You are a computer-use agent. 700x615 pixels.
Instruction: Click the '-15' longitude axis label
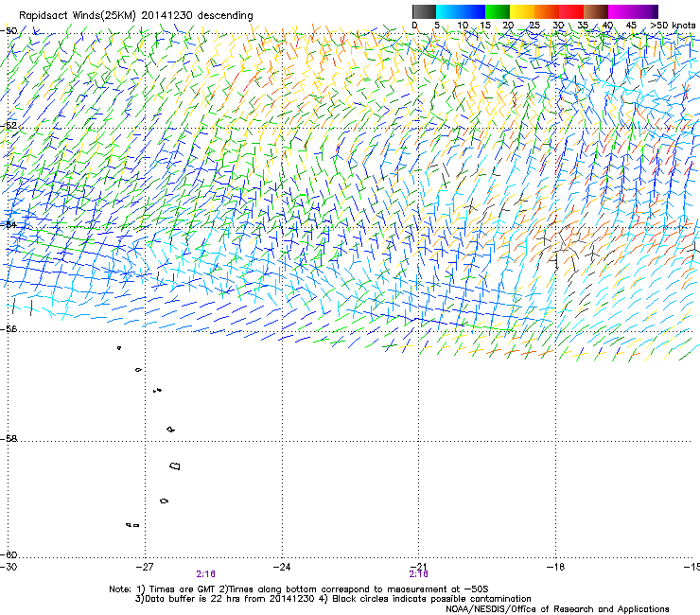coord(692,567)
